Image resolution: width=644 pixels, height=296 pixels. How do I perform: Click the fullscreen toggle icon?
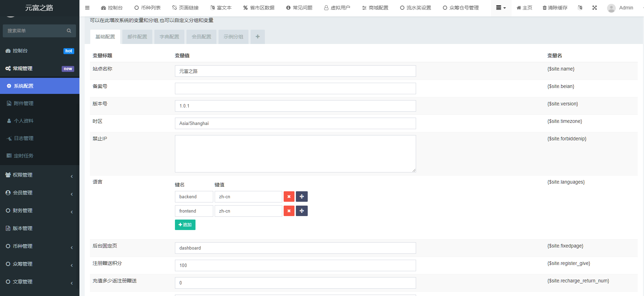(x=595, y=8)
